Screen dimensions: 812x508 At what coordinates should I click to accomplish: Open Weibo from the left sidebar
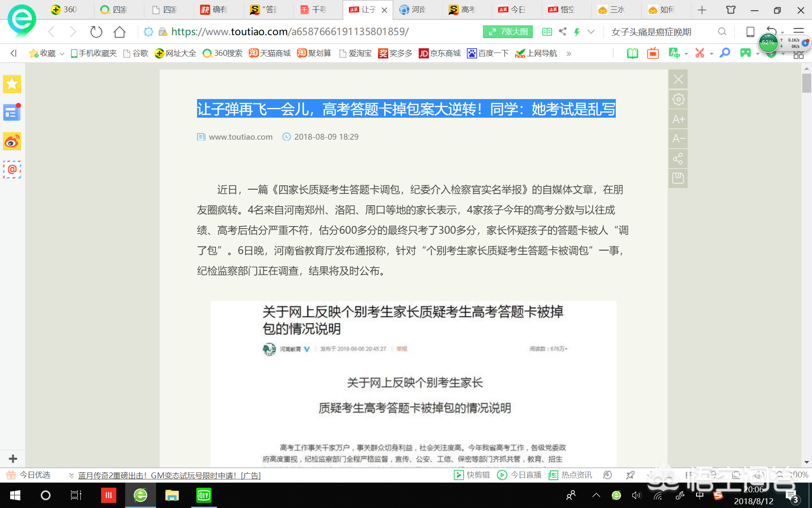12,141
